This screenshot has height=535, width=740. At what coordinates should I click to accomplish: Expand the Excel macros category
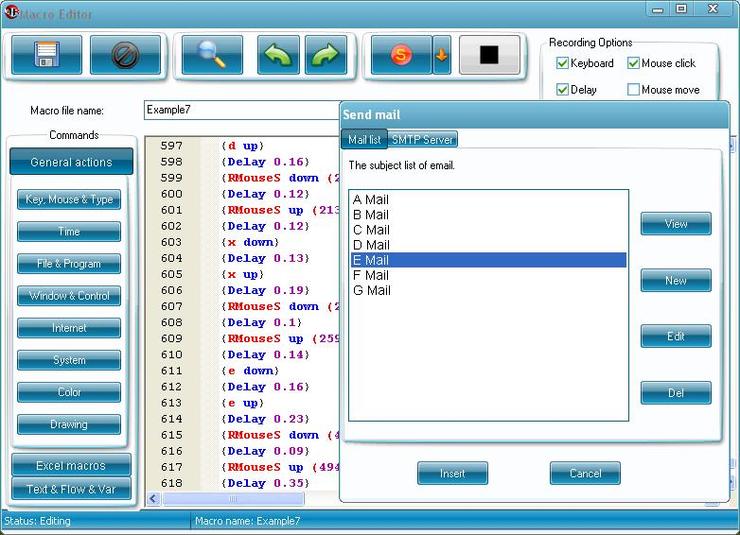tap(70, 466)
